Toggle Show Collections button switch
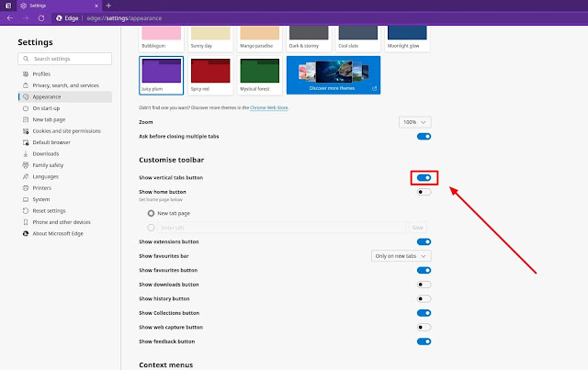This screenshot has width=588, height=370. click(424, 313)
